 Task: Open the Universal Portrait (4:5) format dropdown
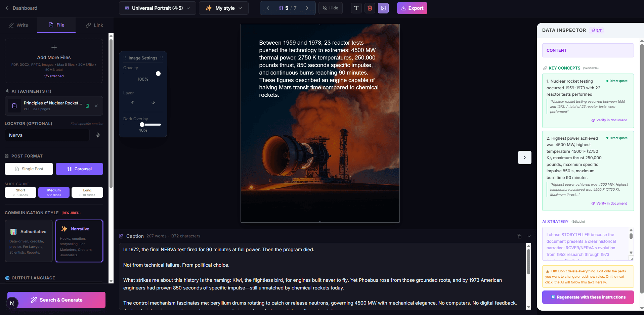tap(157, 8)
